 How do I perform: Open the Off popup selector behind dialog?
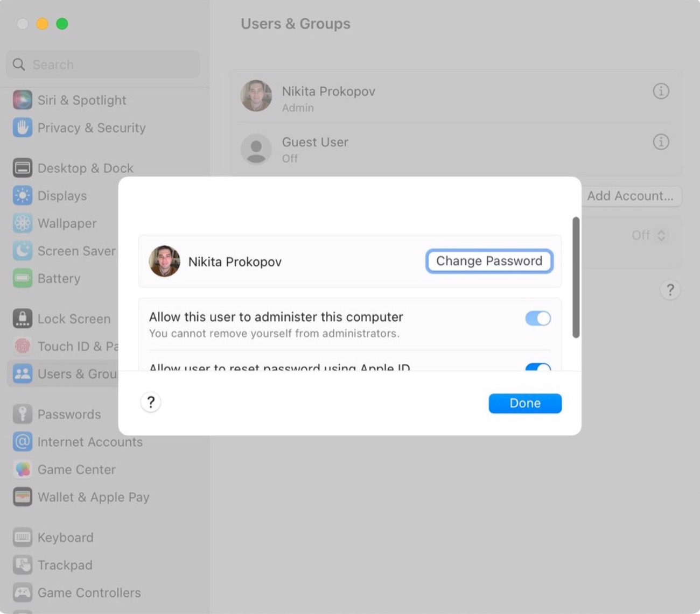click(x=649, y=235)
